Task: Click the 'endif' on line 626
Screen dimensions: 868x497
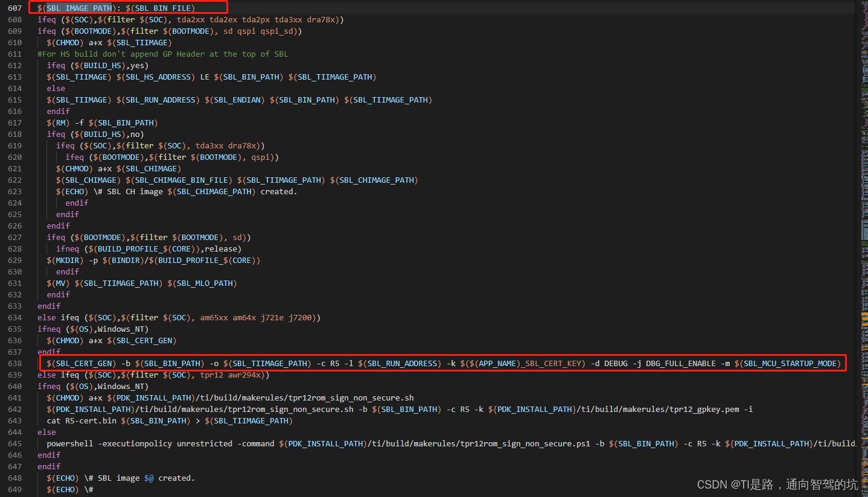Action: (x=58, y=226)
